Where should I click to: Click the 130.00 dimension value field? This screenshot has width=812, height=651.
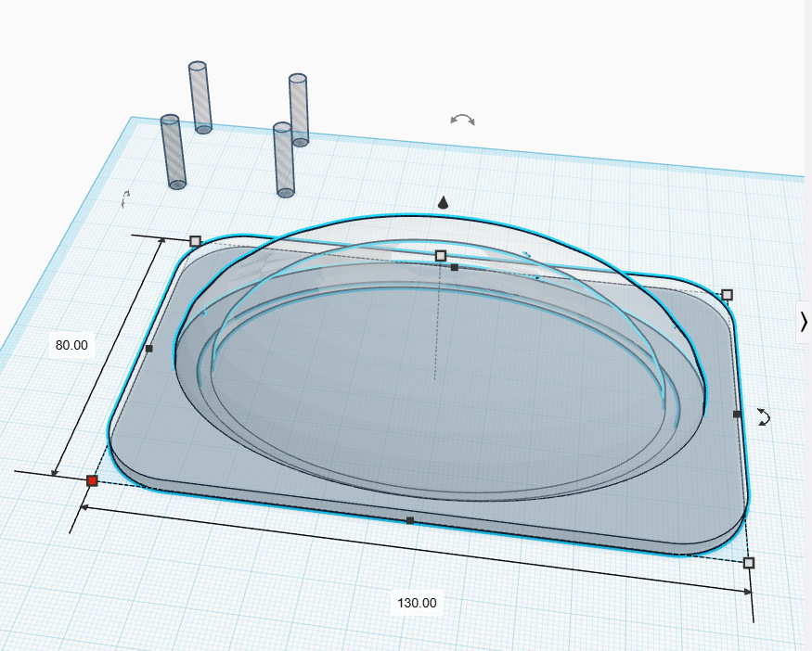tap(417, 603)
